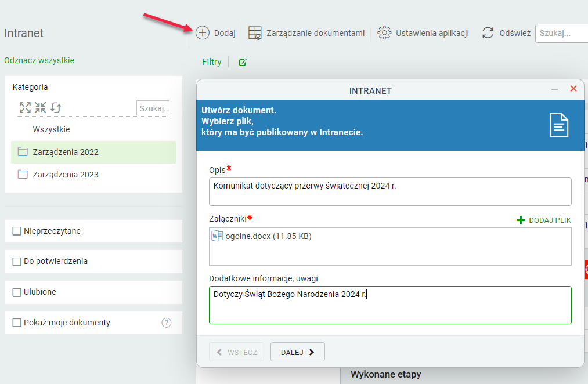Click the Dodaj toolbar label

[225, 33]
